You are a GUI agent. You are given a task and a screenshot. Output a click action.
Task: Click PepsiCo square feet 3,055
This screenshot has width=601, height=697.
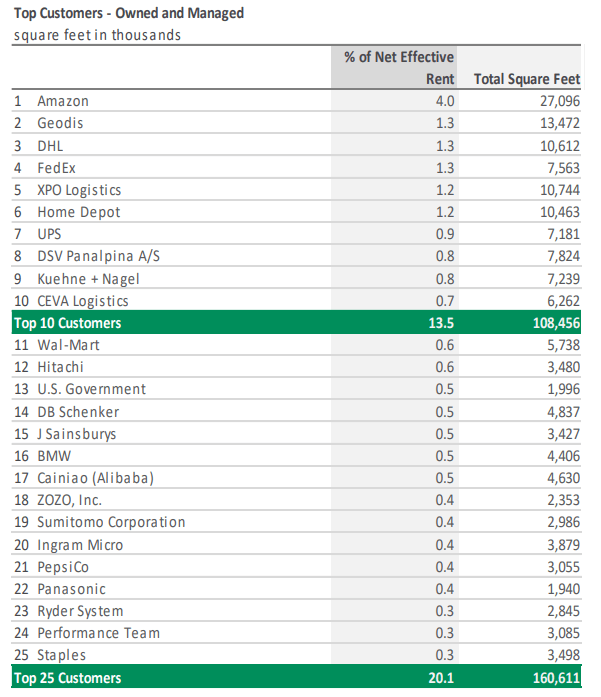[564, 567]
